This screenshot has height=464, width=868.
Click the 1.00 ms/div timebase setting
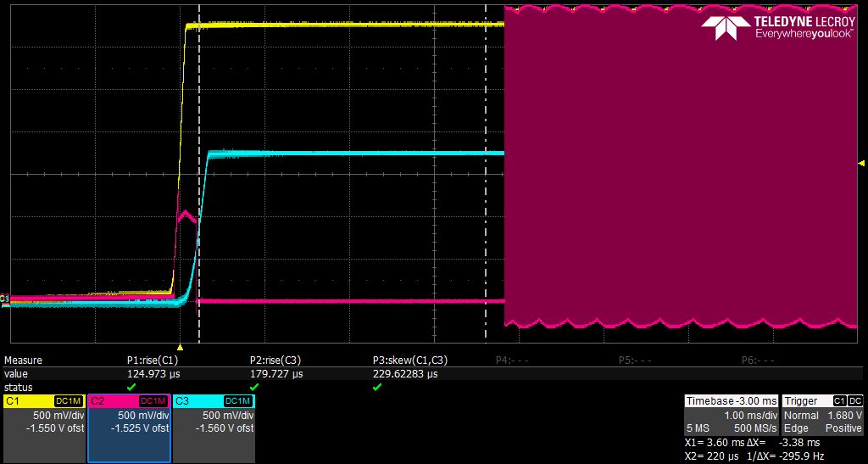coord(749,416)
